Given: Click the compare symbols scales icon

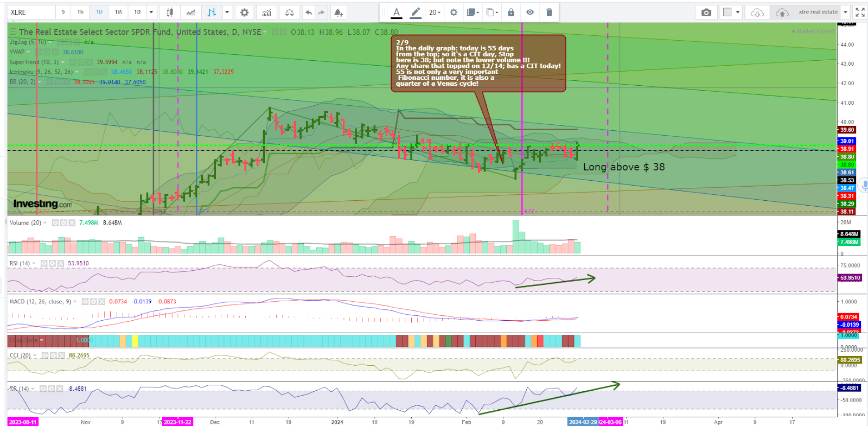Looking at the screenshot, I should (290, 12).
